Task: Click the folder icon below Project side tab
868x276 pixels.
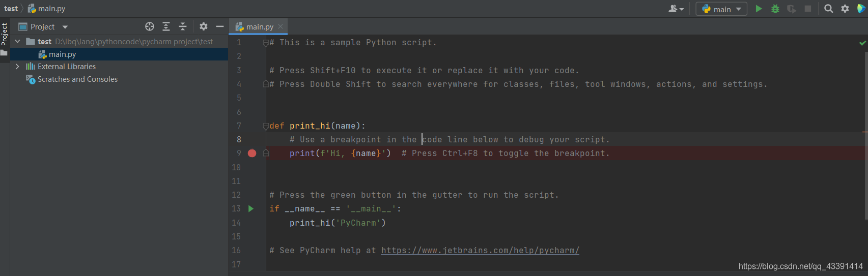Action: point(4,53)
